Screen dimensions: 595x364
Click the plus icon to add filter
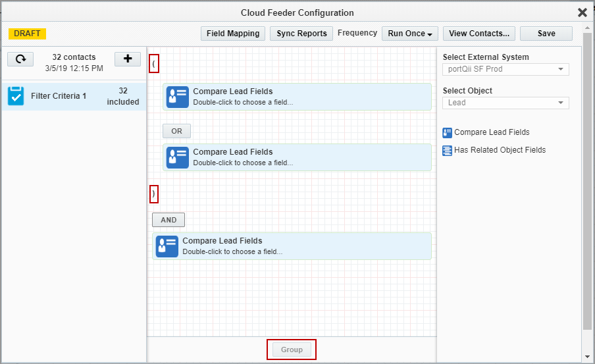click(128, 59)
